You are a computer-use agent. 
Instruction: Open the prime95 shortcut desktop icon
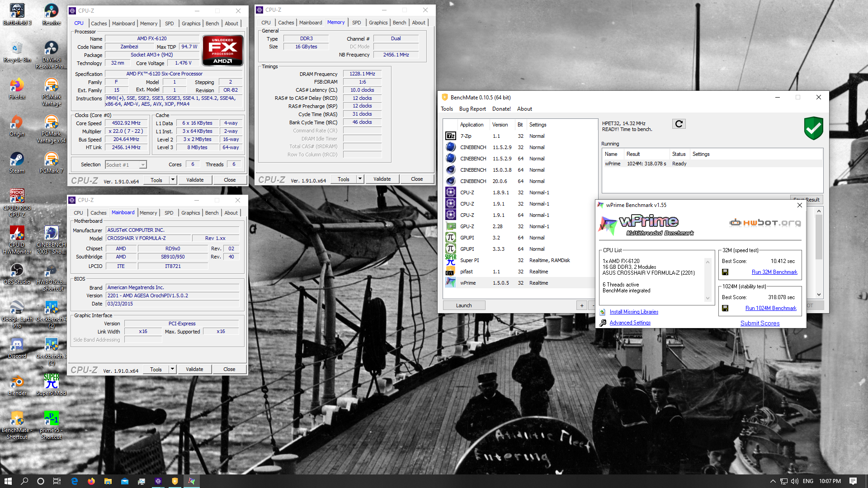pyautogui.click(x=52, y=425)
